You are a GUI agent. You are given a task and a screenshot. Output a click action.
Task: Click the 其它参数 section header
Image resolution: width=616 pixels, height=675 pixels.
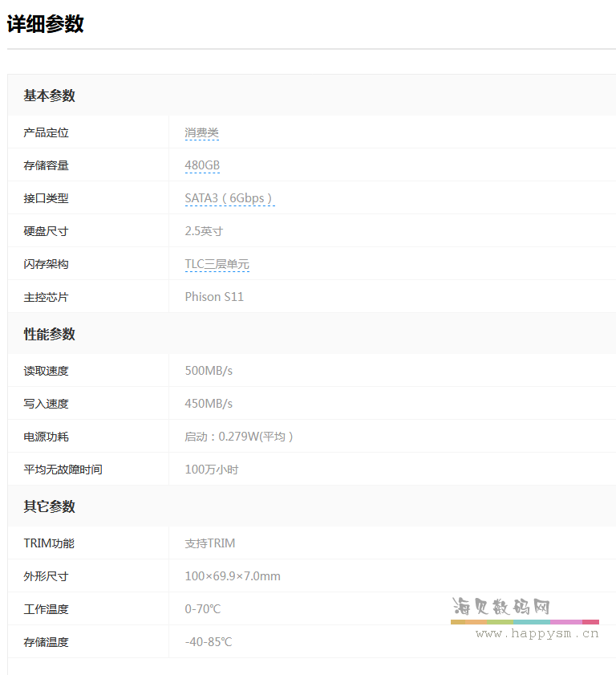(x=50, y=506)
